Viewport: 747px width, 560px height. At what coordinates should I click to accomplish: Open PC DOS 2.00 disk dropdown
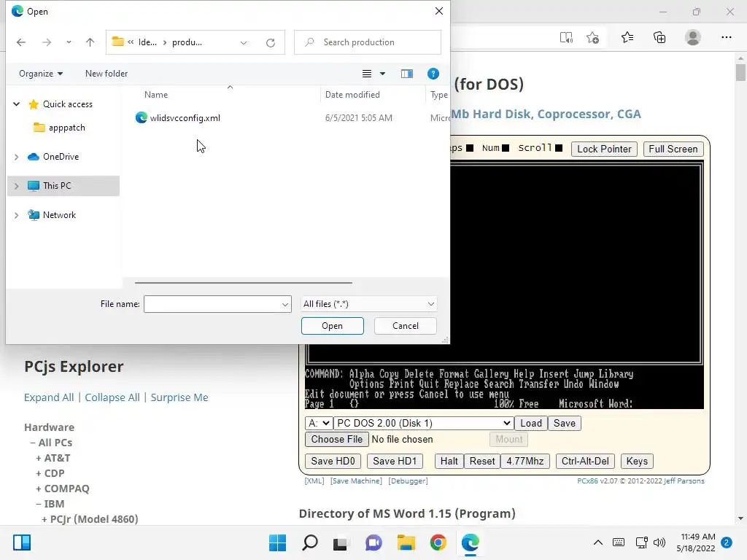click(424, 424)
